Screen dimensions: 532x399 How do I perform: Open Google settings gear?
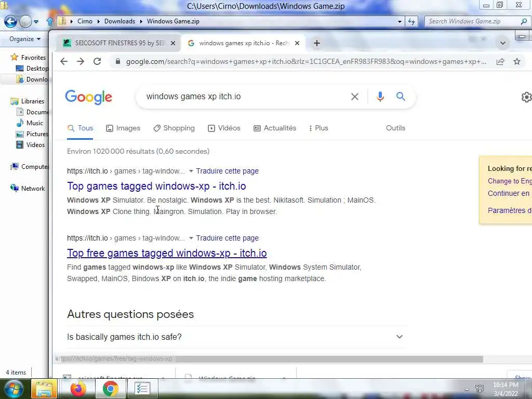526,97
